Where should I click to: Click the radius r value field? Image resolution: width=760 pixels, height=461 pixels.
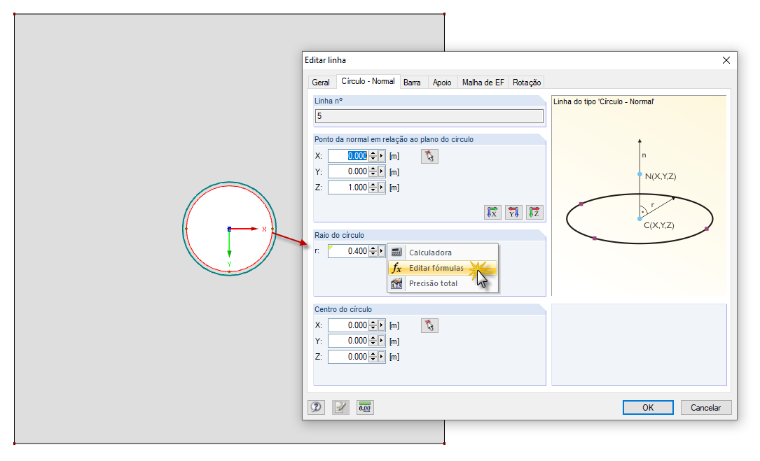point(348,251)
